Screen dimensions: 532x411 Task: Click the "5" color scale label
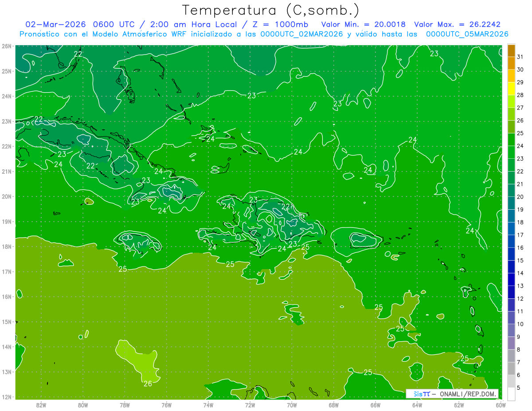click(x=519, y=388)
